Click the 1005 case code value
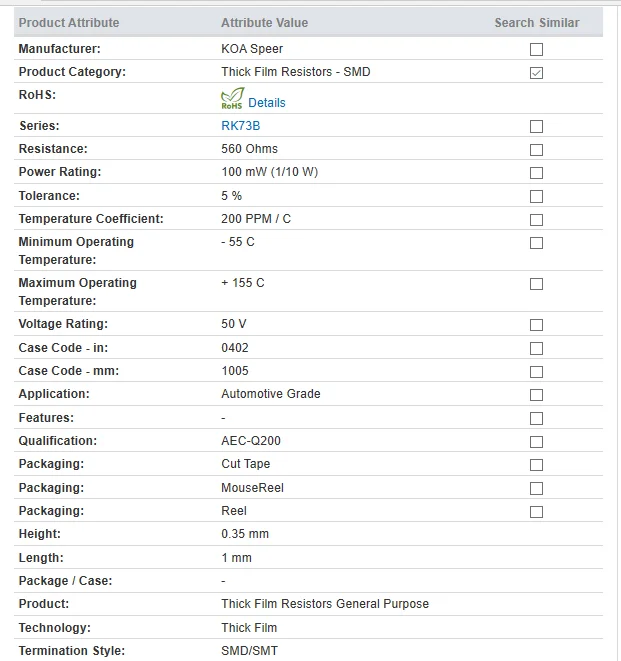Image resolution: width=621 pixels, height=661 pixels. 235,371
